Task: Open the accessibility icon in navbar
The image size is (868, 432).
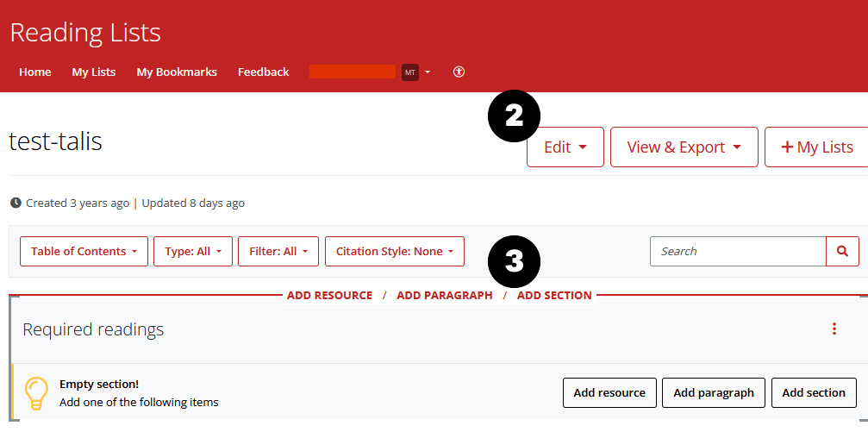Action: (459, 72)
